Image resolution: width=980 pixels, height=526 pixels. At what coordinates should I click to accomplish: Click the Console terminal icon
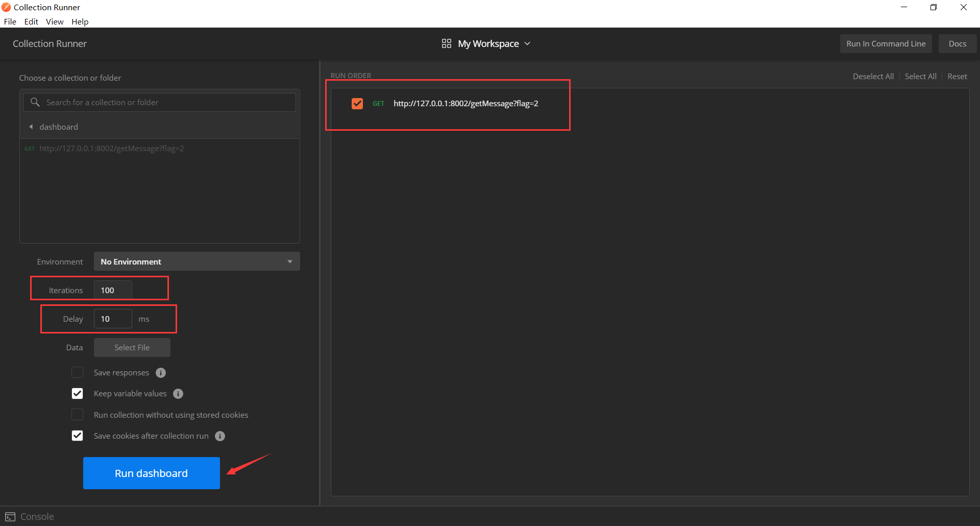(10, 517)
